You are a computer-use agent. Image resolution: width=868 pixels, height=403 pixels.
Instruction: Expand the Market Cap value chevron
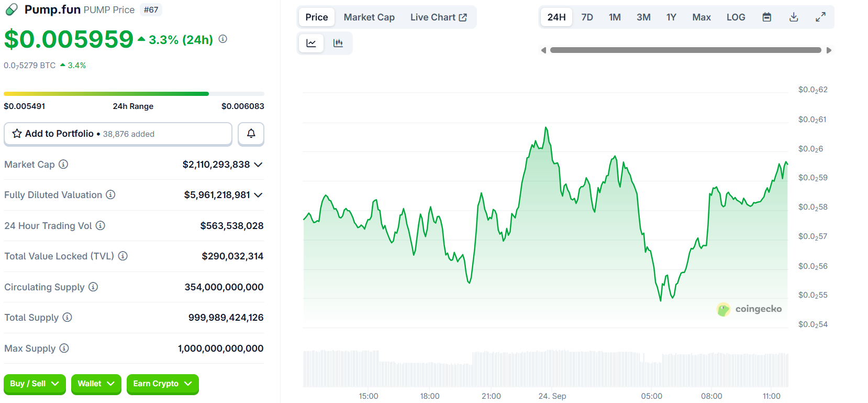(x=258, y=165)
